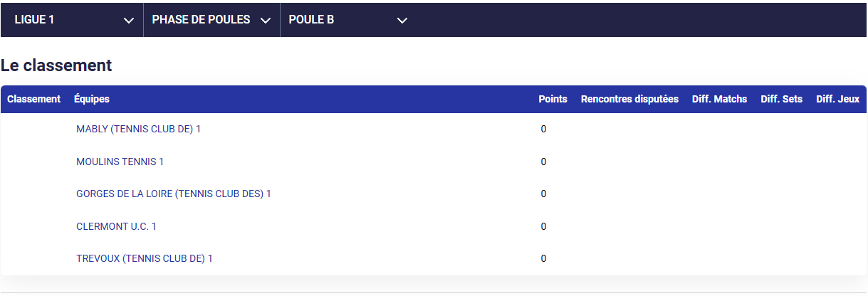The image size is (868, 296).
Task: Click the Diff. Matchs column header
Action: coord(719,99)
